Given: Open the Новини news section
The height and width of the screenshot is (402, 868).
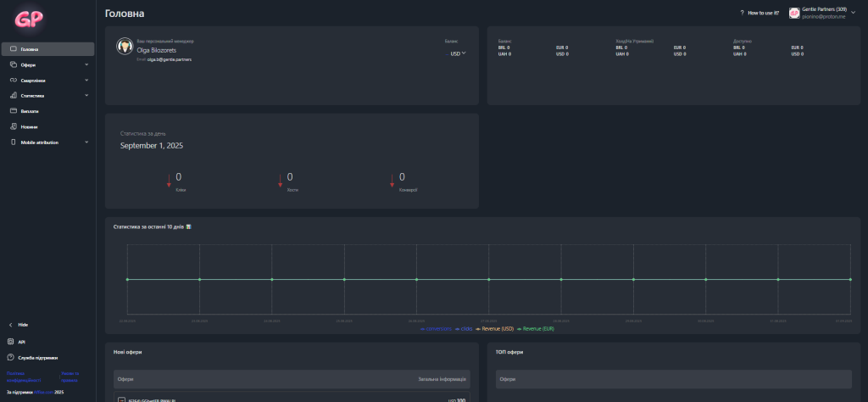Looking at the screenshot, I should pyautogui.click(x=29, y=126).
